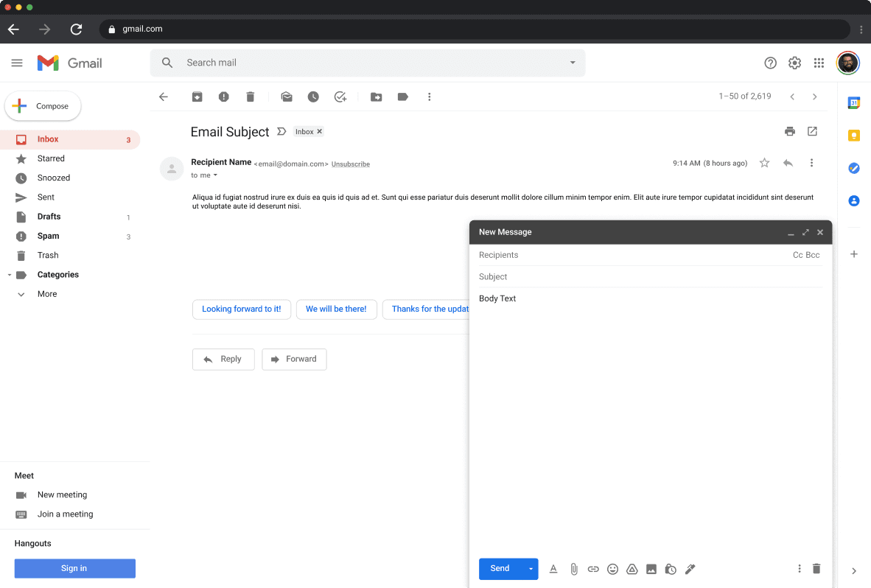Click the Get add-ons plus icon

click(854, 254)
